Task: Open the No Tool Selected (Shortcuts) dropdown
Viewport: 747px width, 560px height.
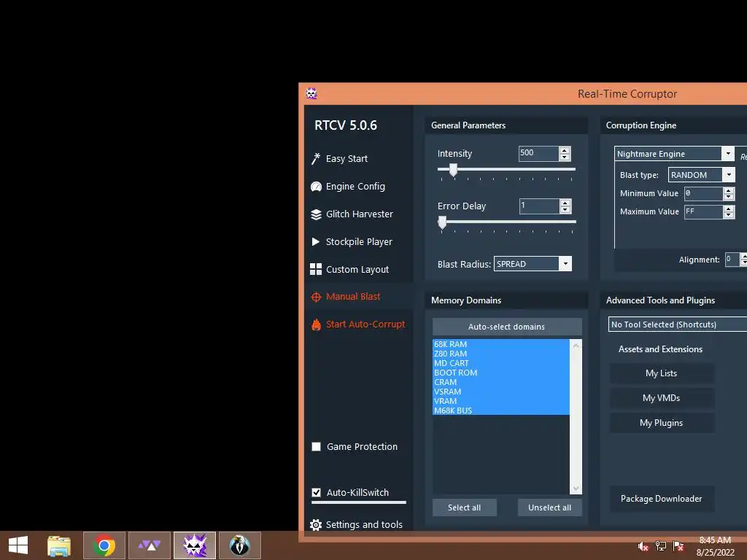Action: 678,324
